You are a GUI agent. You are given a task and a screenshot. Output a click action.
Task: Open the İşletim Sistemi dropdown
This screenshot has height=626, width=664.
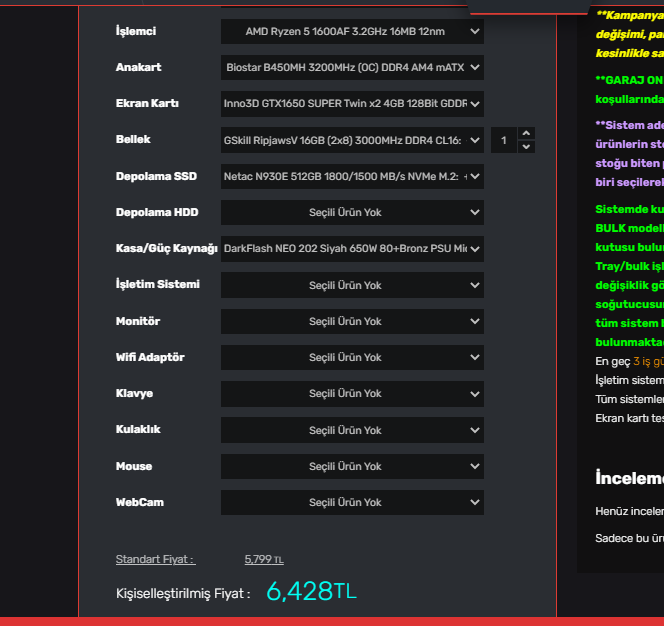click(352, 285)
